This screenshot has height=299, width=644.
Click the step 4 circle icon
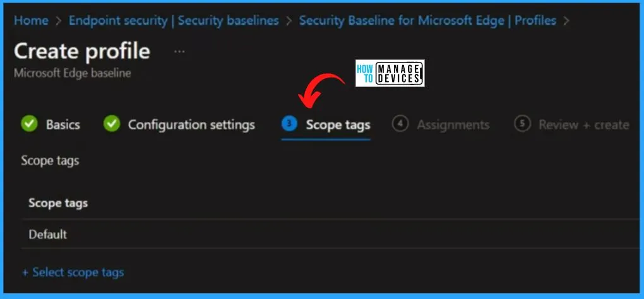(x=400, y=124)
